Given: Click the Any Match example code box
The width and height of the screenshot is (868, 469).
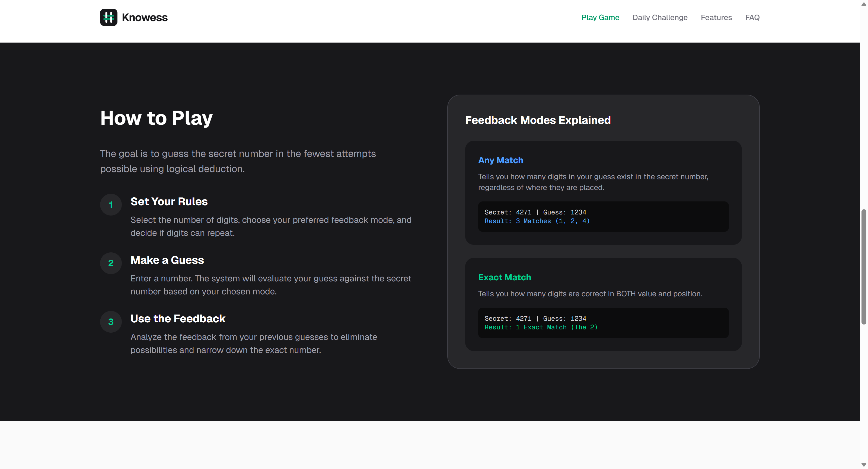Looking at the screenshot, I should coord(603,217).
